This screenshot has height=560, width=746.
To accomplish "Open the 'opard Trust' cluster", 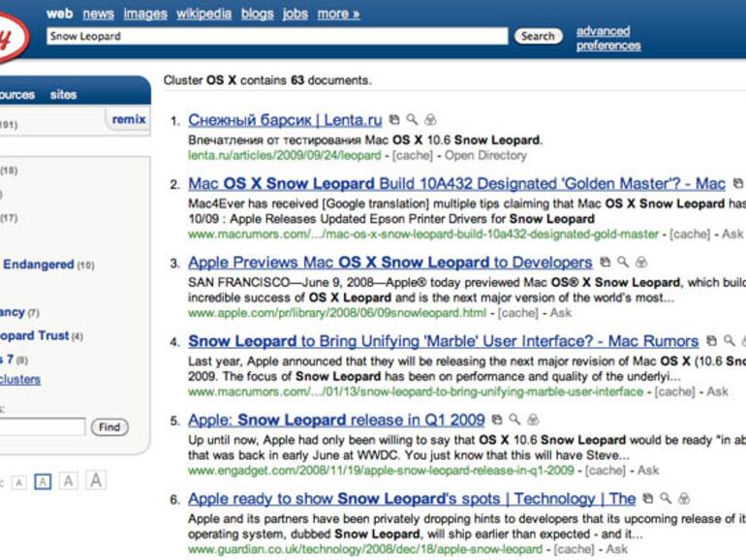I will click(x=34, y=335).
